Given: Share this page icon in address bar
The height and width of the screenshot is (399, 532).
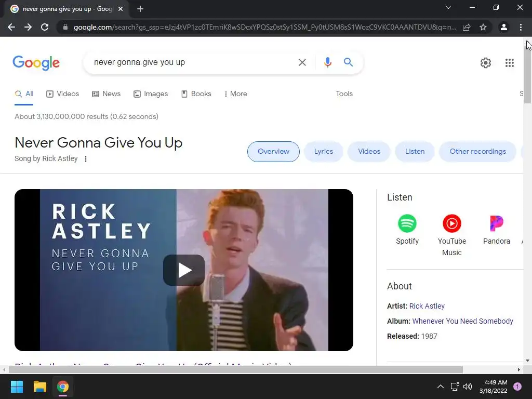Looking at the screenshot, I should [467, 27].
